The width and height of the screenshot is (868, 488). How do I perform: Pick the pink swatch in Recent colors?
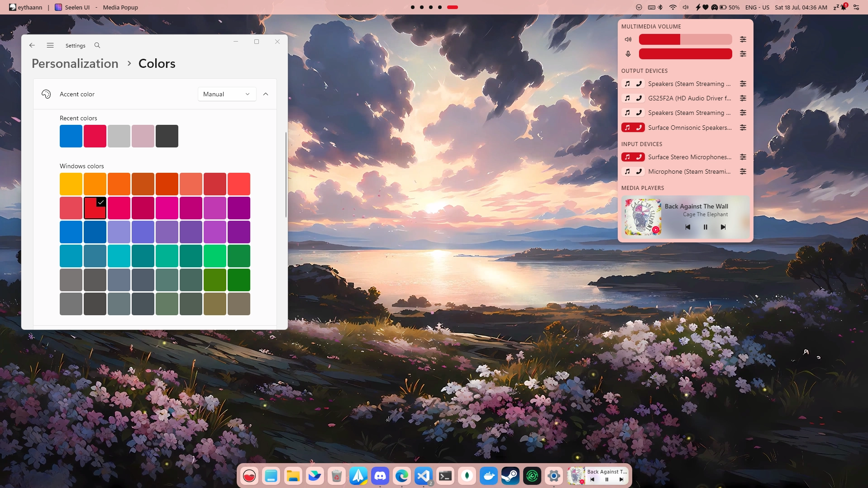pos(143,136)
